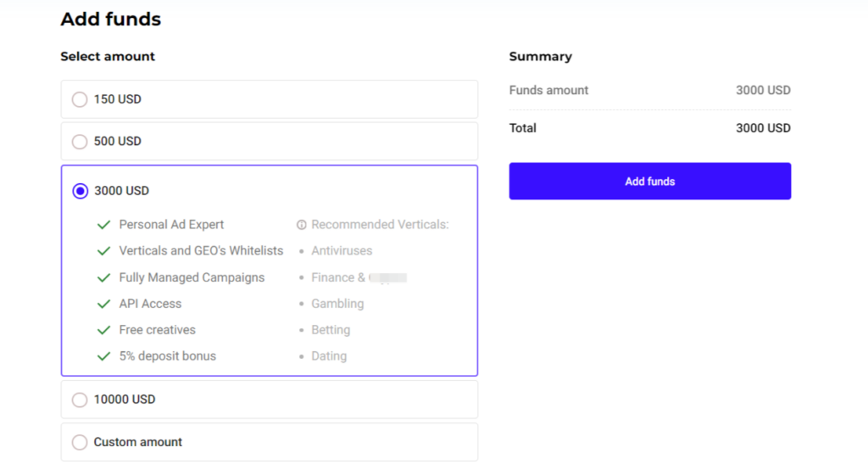Click the checkmark next to Free creatives
The image size is (868, 464).
(104, 330)
